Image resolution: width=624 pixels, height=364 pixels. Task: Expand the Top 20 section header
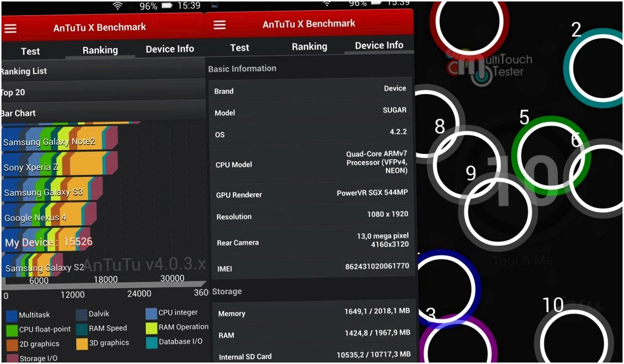point(103,92)
